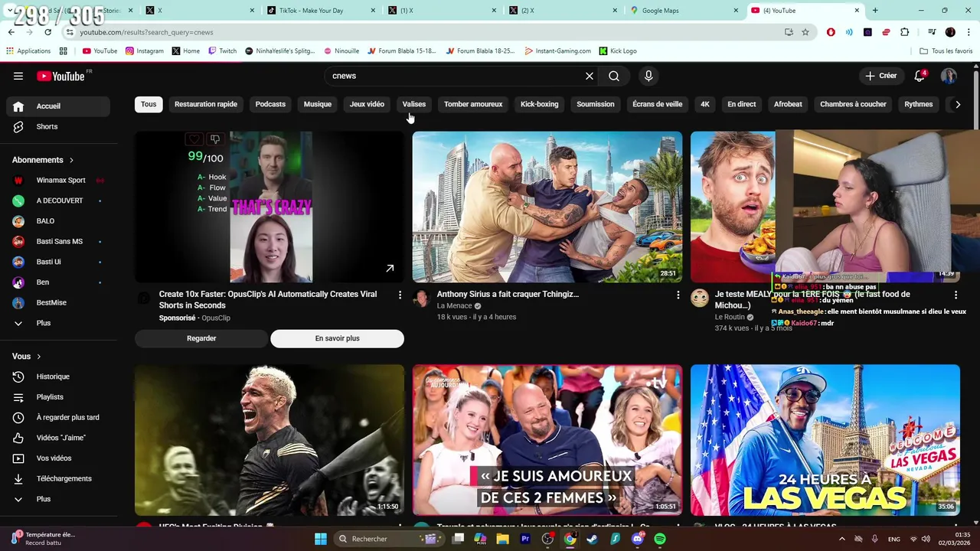Reload the page in Chrome

[47, 32]
